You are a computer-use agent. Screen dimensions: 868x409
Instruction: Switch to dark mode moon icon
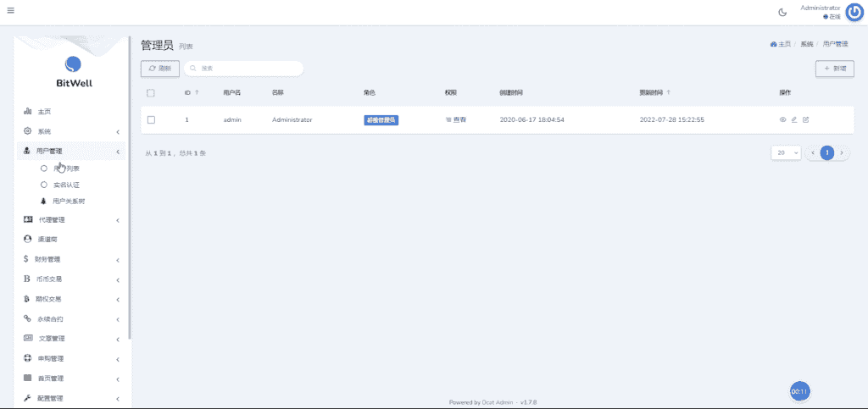click(x=782, y=13)
